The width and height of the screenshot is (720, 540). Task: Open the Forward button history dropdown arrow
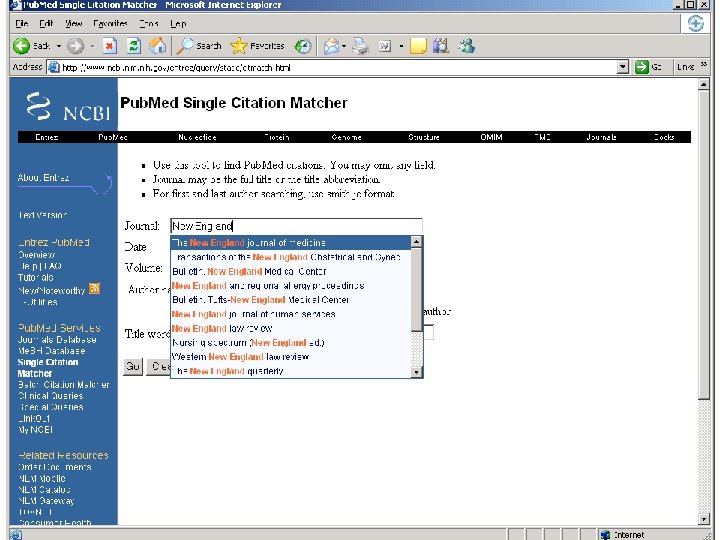(x=92, y=46)
